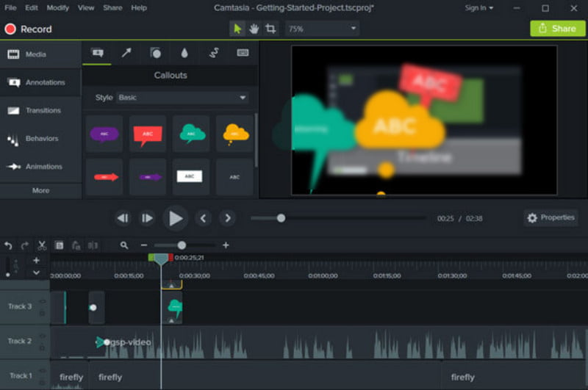Click the red Record button

pyautogui.click(x=28, y=29)
